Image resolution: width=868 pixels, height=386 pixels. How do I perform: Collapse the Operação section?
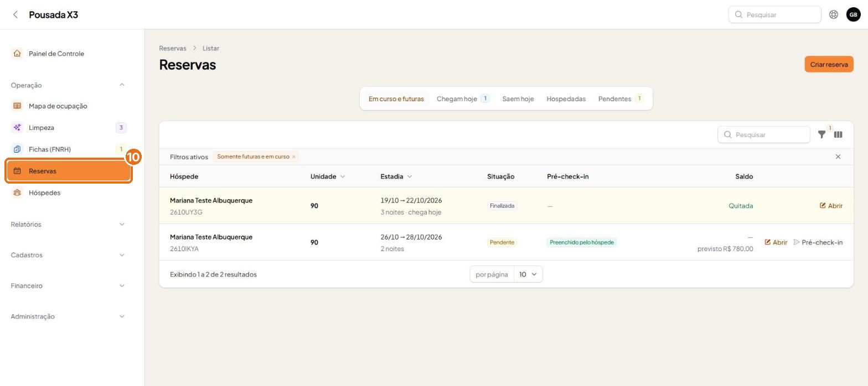coord(122,85)
